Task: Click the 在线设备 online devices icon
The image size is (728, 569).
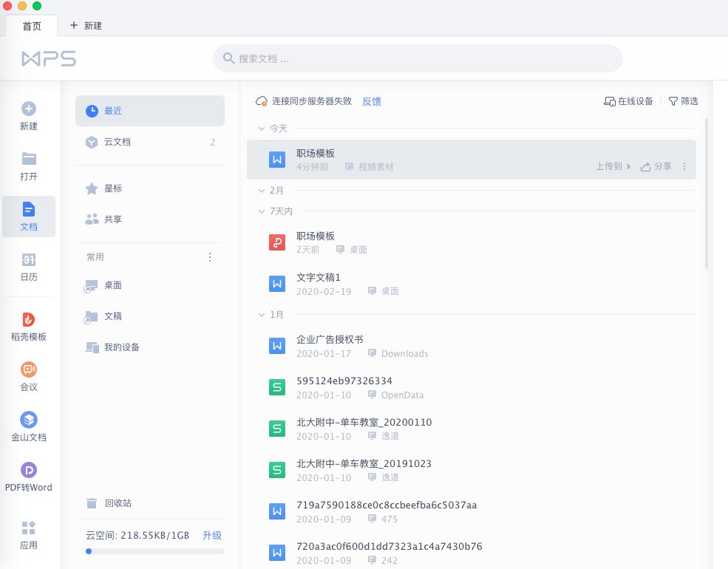Action: [628, 101]
